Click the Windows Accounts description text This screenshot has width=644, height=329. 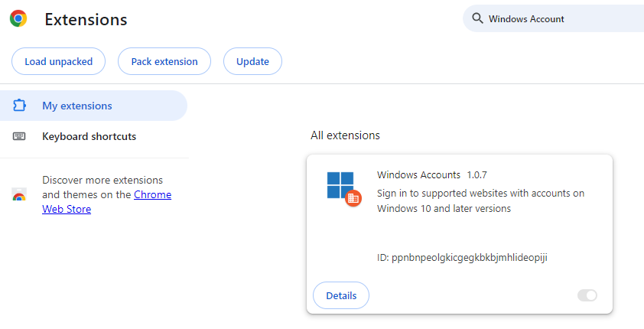[x=480, y=200]
